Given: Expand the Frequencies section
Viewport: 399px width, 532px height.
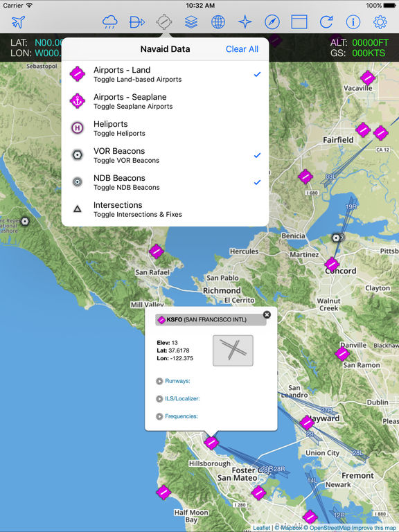Looking at the screenshot, I should click(x=177, y=416).
